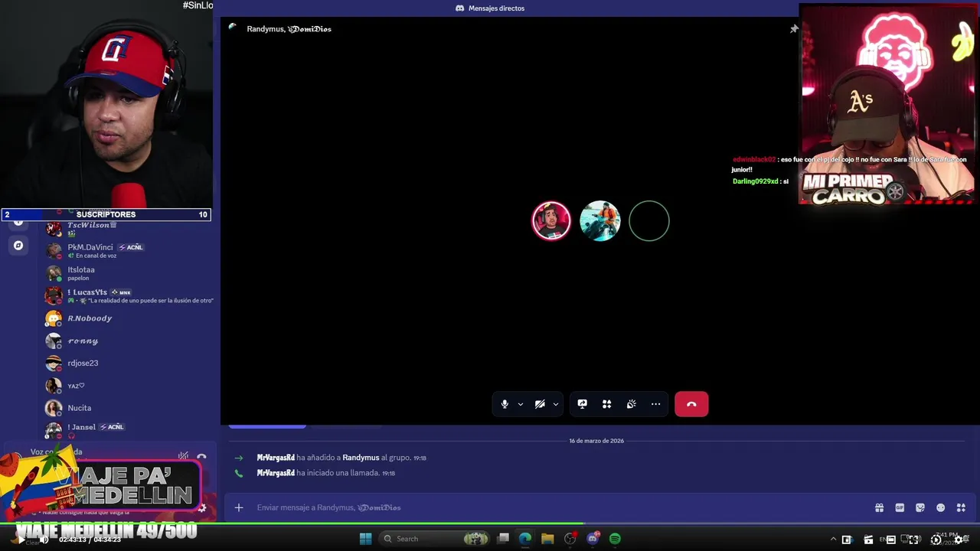Screen dimensions: 980x551
Task: Open the soundboard in call controls
Action: point(632,404)
